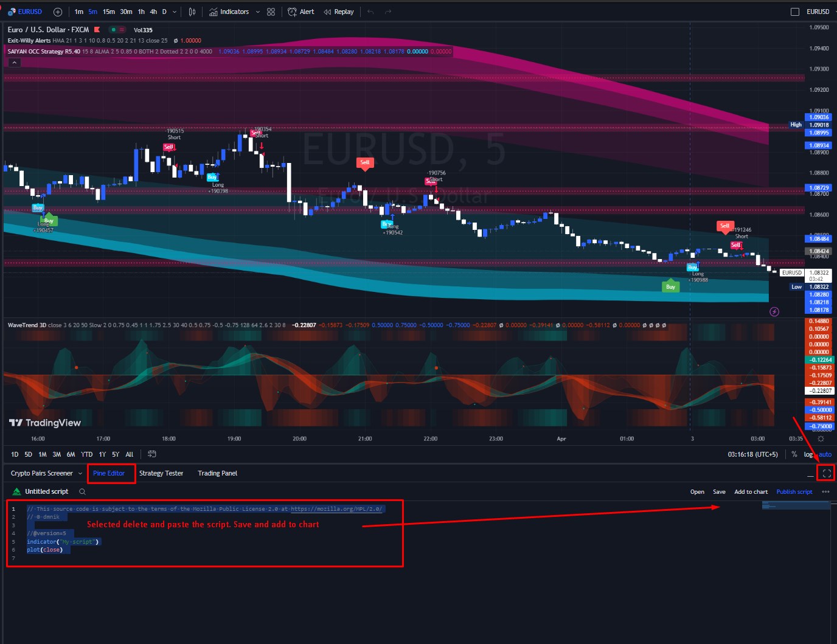Image resolution: width=837 pixels, height=644 pixels.
Task: Click the EURUSD layout name at top right
Action: click(818, 12)
